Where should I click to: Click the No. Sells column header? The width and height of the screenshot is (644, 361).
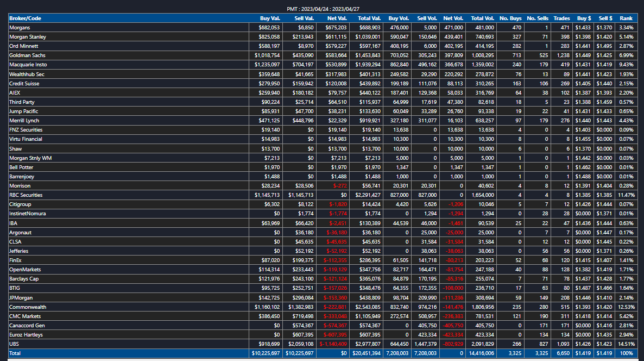pos(538,18)
